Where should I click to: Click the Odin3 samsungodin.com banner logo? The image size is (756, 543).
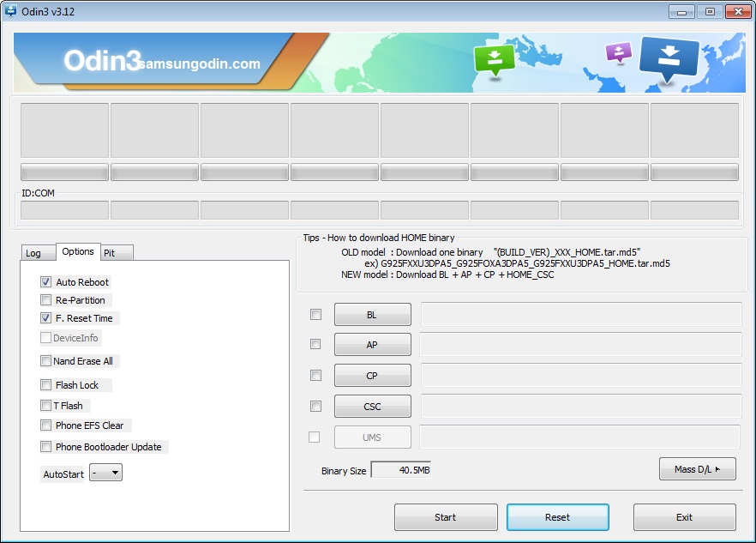(x=162, y=61)
